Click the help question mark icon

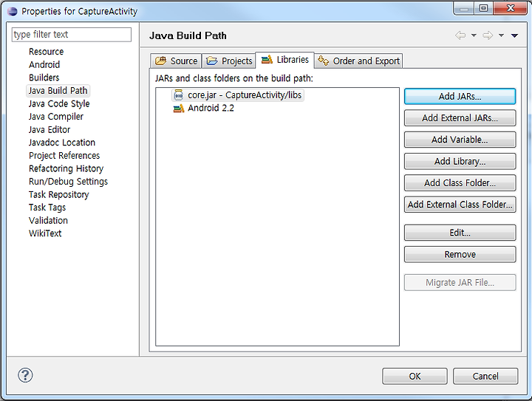tap(25, 375)
